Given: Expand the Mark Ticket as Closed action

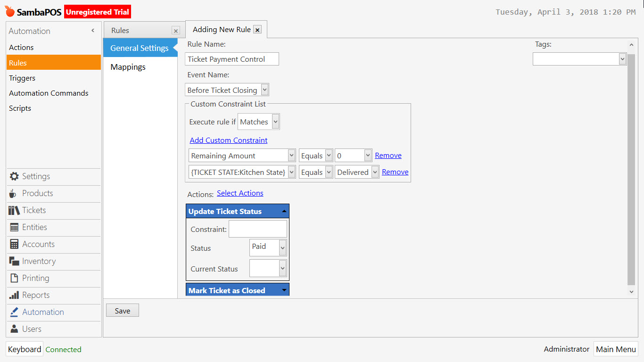Looking at the screenshot, I should (283, 290).
